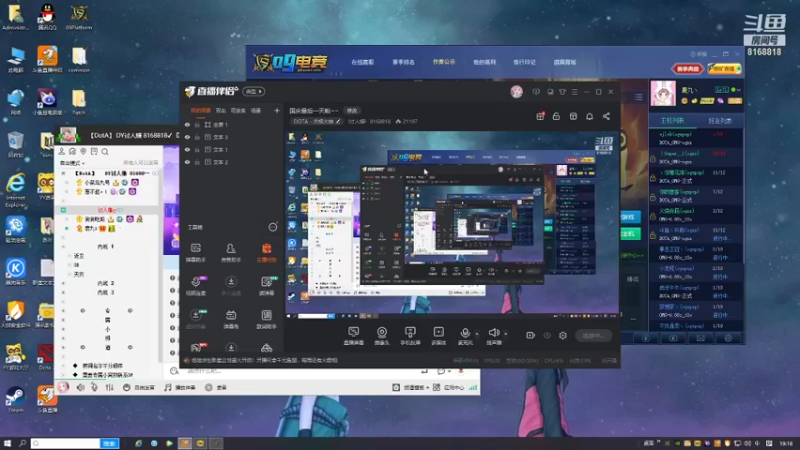
Task: Open the 读弹幕 tool
Action: tap(266, 286)
